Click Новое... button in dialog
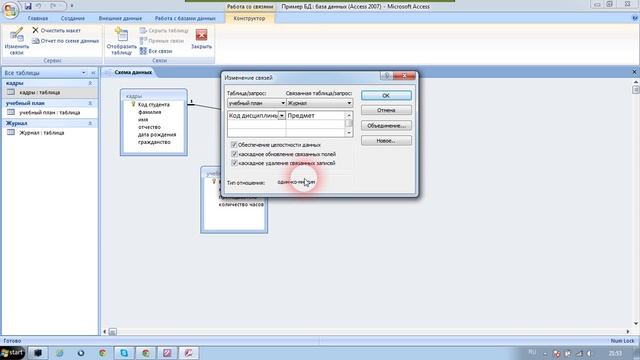 click(x=386, y=141)
